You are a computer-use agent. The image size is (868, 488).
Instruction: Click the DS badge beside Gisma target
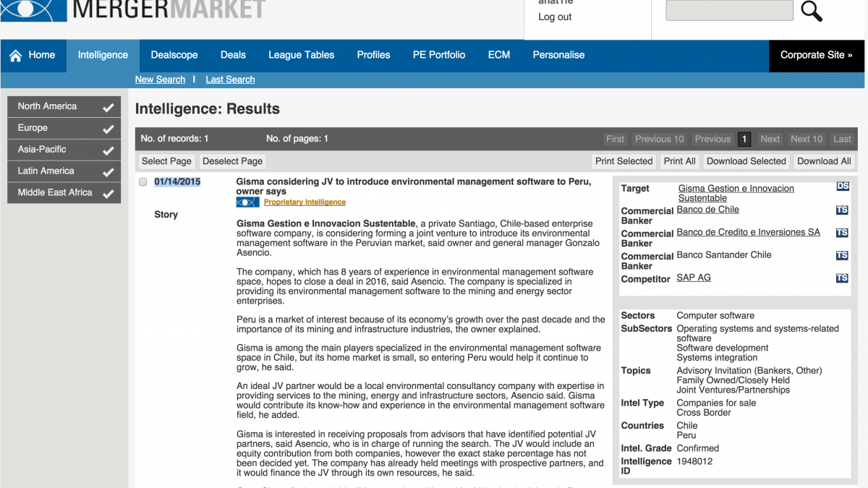click(843, 187)
